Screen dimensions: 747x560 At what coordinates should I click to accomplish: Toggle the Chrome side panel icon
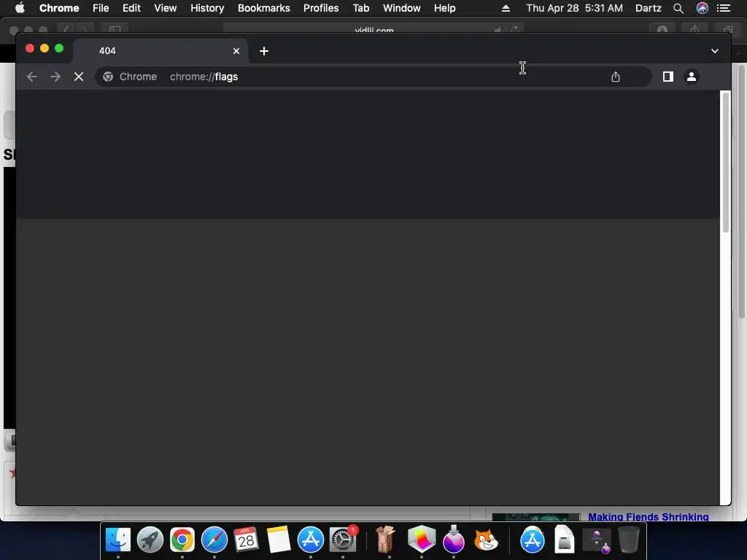point(668,76)
